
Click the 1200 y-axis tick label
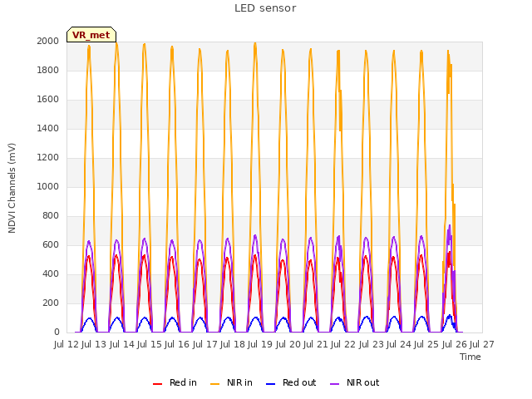[x=48, y=157]
